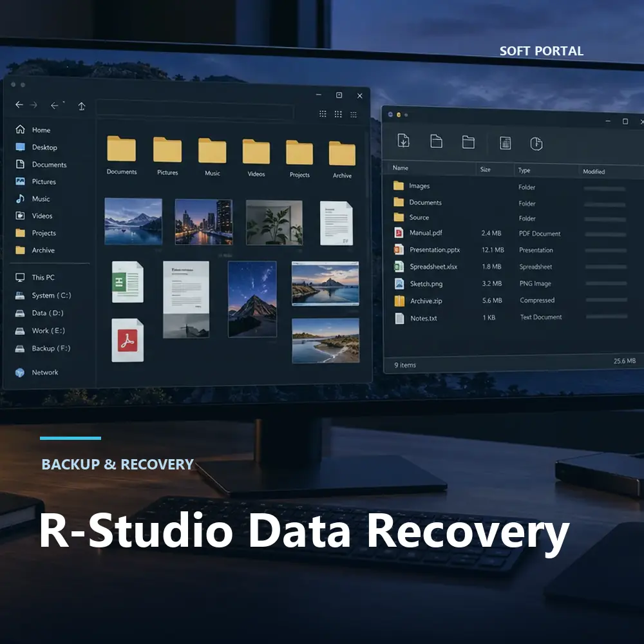Select the Archive.zip file
The height and width of the screenshot is (644, 644).
pyautogui.click(x=511, y=301)
